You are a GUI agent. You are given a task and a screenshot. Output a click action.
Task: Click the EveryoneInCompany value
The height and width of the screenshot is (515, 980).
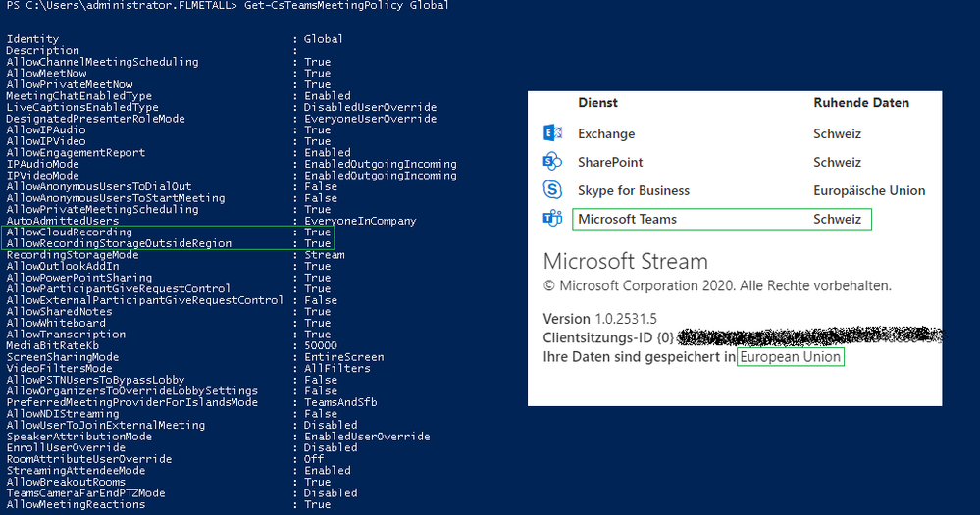click(x=360, y=221)
